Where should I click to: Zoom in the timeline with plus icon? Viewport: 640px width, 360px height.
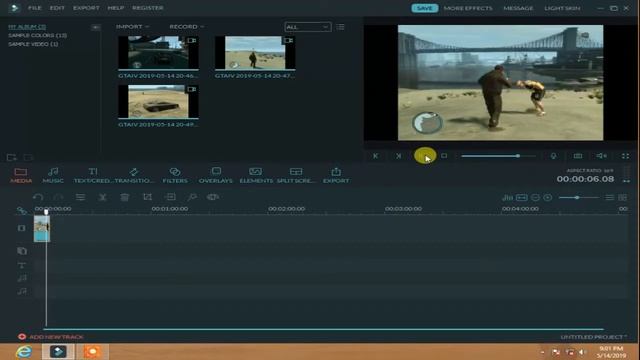coord(548,198)
